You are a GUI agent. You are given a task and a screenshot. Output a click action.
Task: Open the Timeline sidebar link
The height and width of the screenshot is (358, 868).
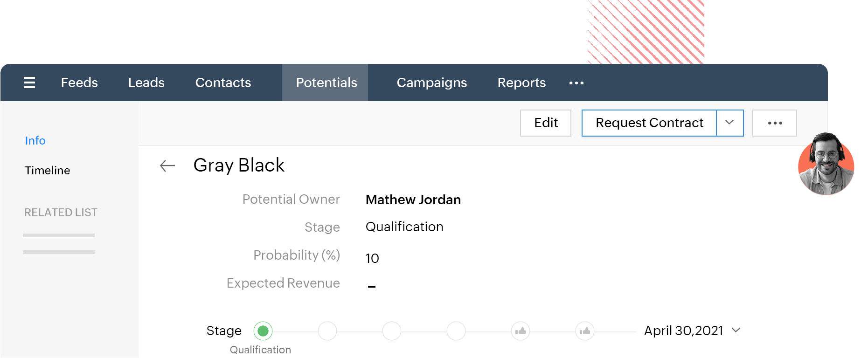(48, 171)
